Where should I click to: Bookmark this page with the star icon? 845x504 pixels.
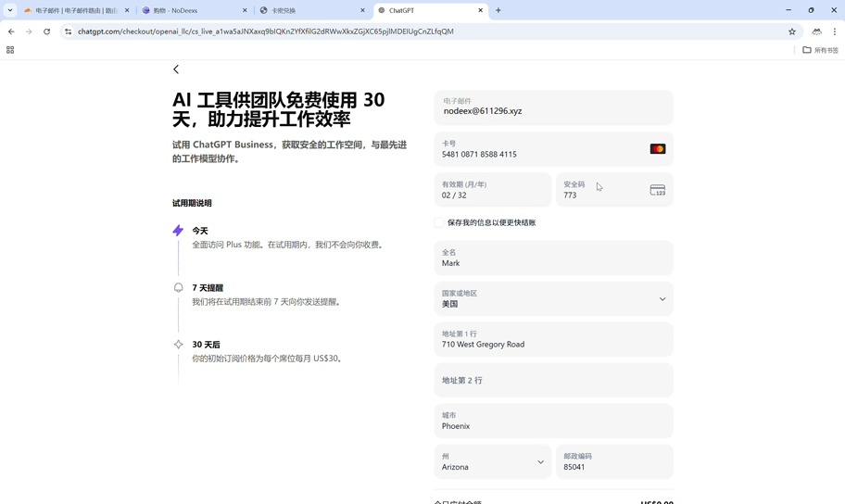point(792,31)
